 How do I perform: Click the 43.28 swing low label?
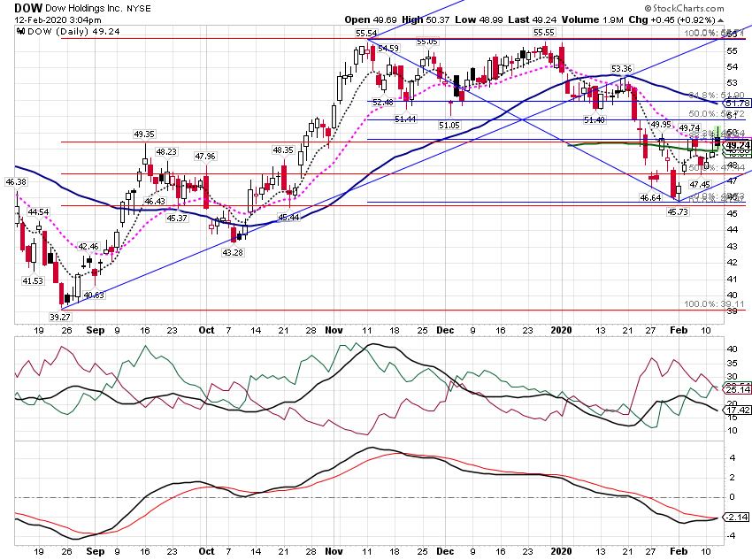pos(233,252)
